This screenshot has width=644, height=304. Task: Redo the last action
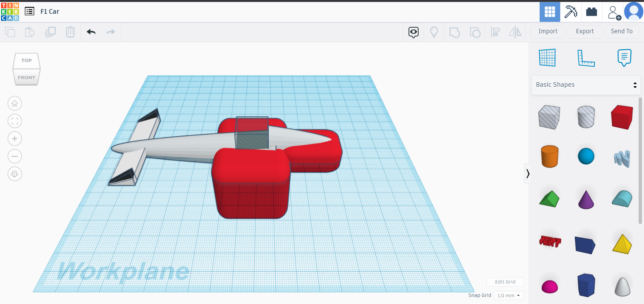coord(111,32)
